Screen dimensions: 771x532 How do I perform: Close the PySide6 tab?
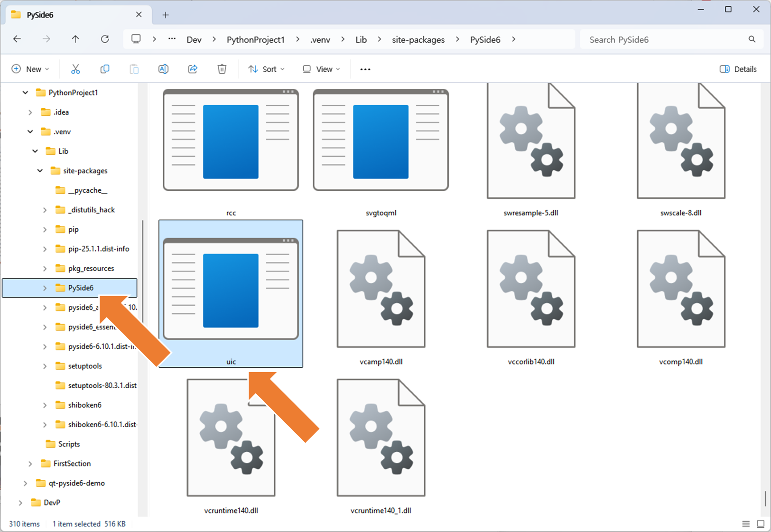tap(139, 15)
